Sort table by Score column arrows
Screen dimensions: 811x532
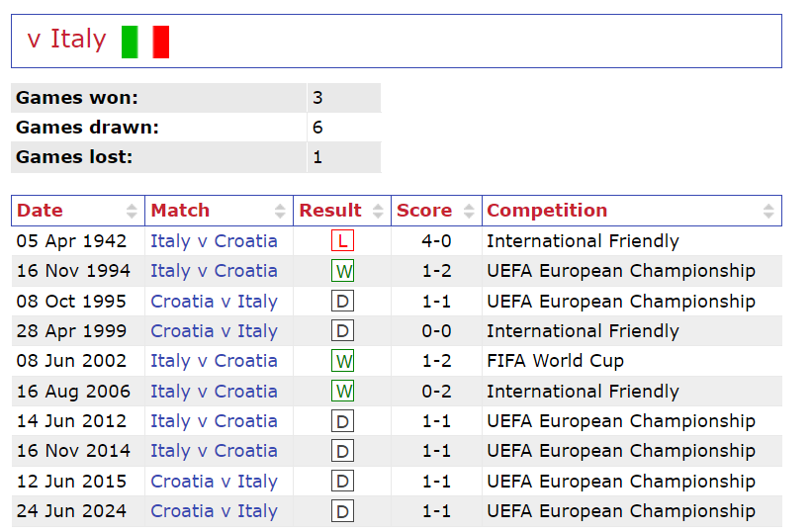pyautogui.click(x=469, y=211)
